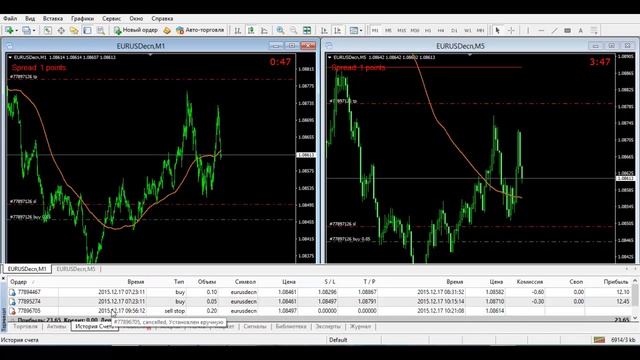The width and height of the screenshot is (640, 360).
Task: Toggle the Navigator folder icon
Action: 74,30
